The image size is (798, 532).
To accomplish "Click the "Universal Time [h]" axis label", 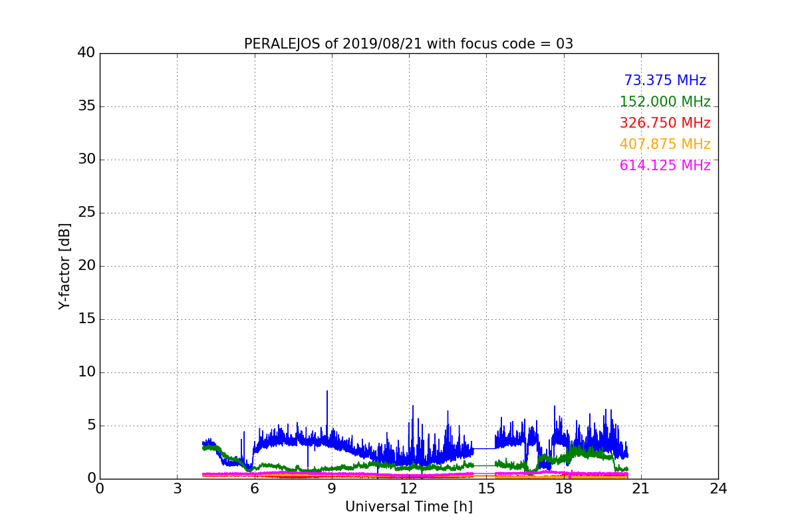I will pyautogui.click(x=409, y=507).
